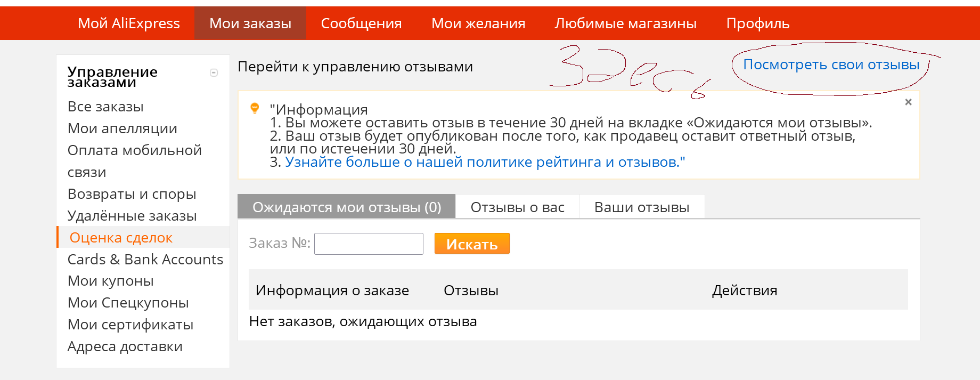Open Удалённые заказы in the sidebar
This screenshot has width=980, height=380.
coord(132,216)
